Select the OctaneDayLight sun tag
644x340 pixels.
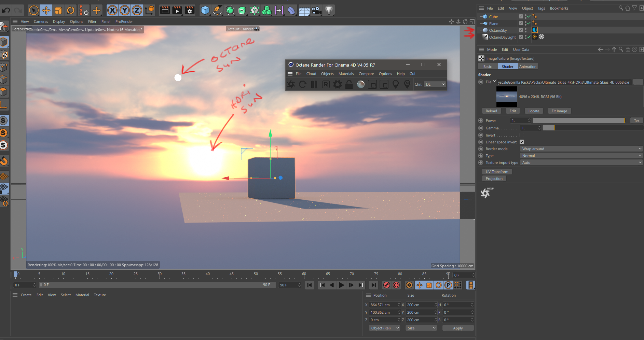click(x=535, y=37)
